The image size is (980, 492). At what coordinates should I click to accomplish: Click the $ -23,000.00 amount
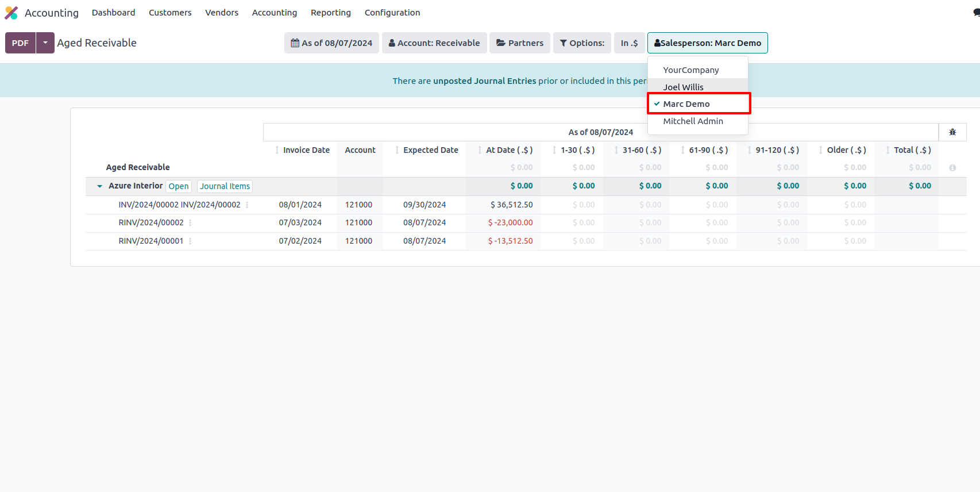(511, 223)
